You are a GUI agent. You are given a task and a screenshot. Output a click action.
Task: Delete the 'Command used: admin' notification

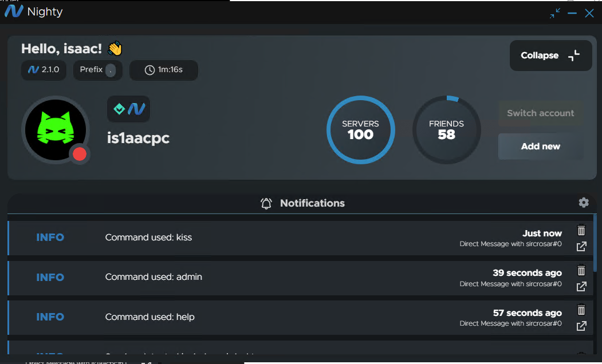pos(581,271)
